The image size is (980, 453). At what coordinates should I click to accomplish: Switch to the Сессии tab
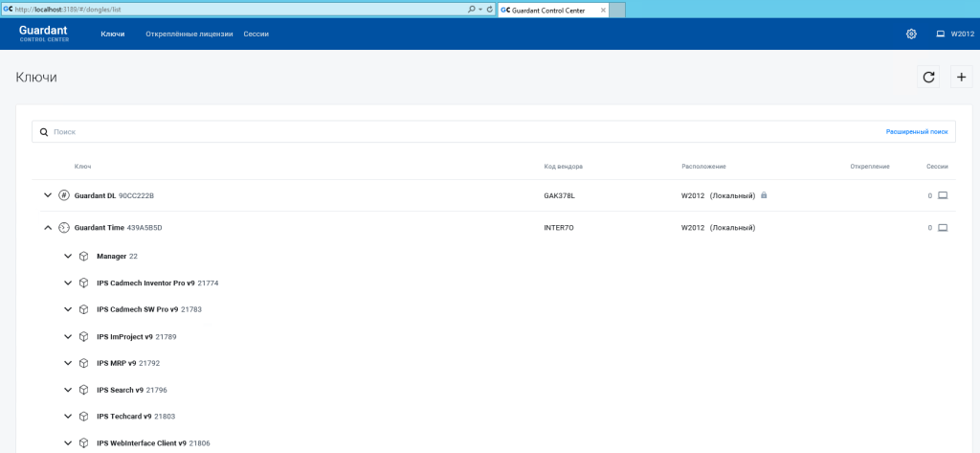pyautogui.click(x=256, y=34)
